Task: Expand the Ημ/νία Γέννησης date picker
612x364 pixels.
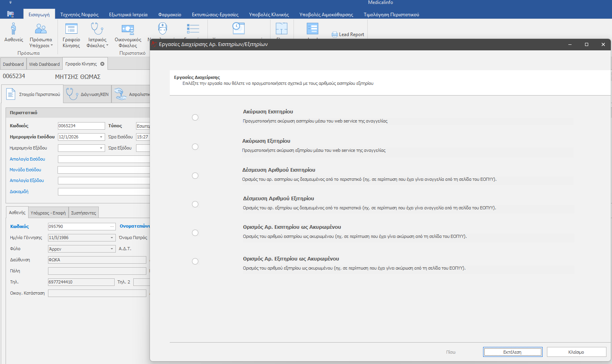Action: pyautogui.click(x=112, y=238)
